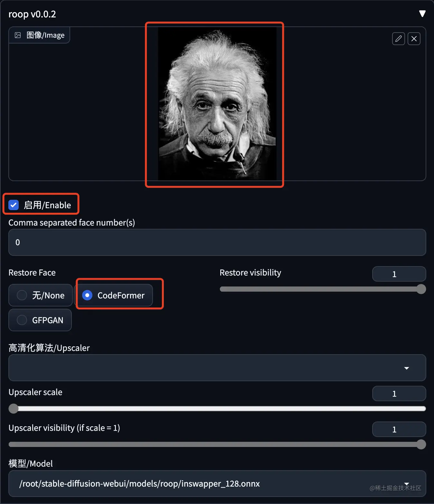434x504 pixels.
Task: Open the 模型/Model dropdown with inswapper_128.onnx
Action: click(x=217, y=484)
